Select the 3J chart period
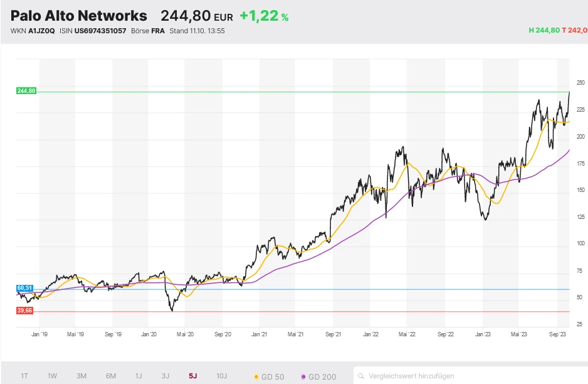The image size is (588, 384). pyautogui.click(x=165, y=376)
